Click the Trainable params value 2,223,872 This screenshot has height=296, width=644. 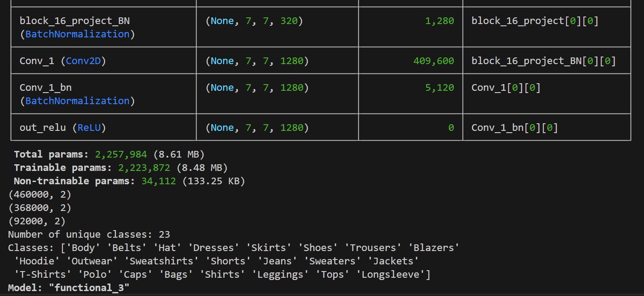(144, 168)
